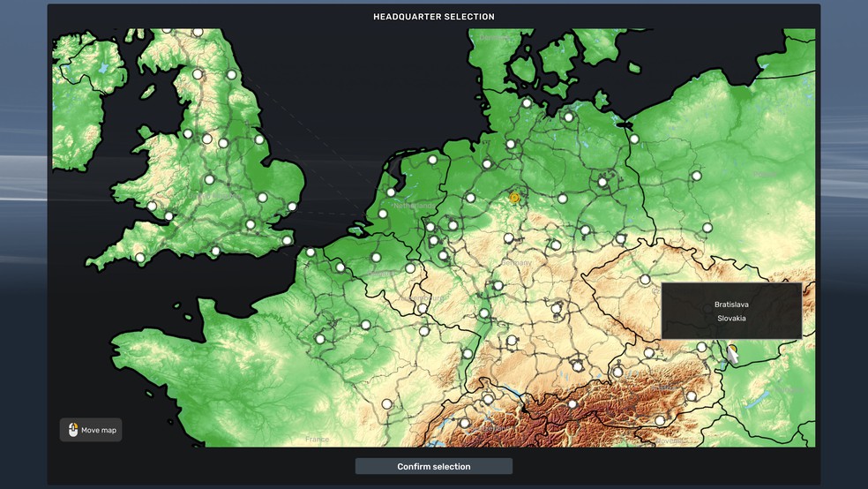The height and width of the screenshot is (489, 868).
Task: Select the orange highlighted headquarters marker in Germany
Action: click(514, 198)
